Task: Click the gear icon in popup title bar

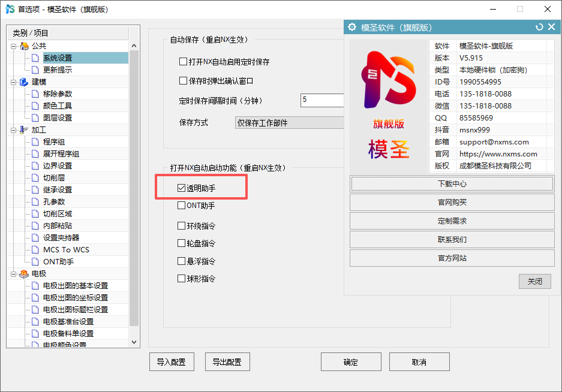Action: [352, 27]
